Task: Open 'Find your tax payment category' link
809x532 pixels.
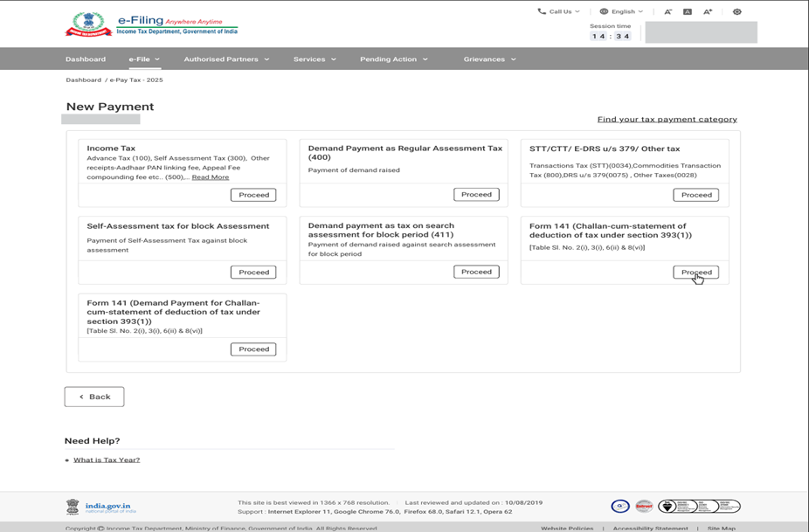Action: (667, 119)
